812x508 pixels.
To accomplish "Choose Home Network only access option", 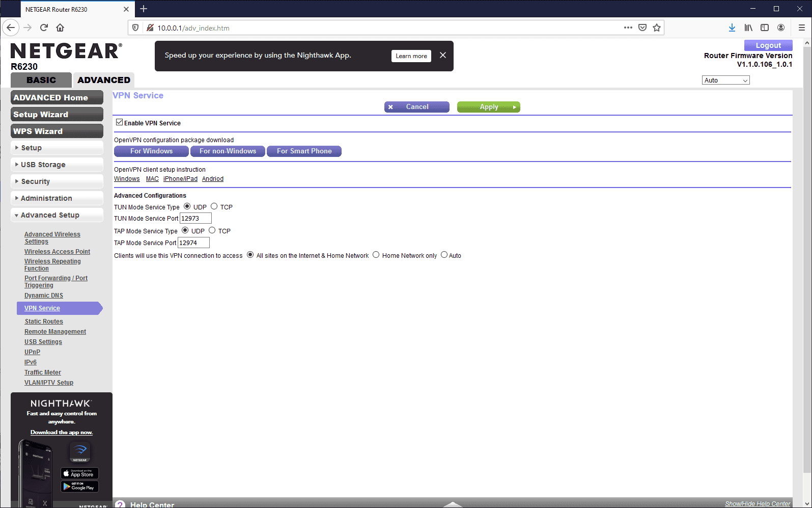I will coord(376,255).
